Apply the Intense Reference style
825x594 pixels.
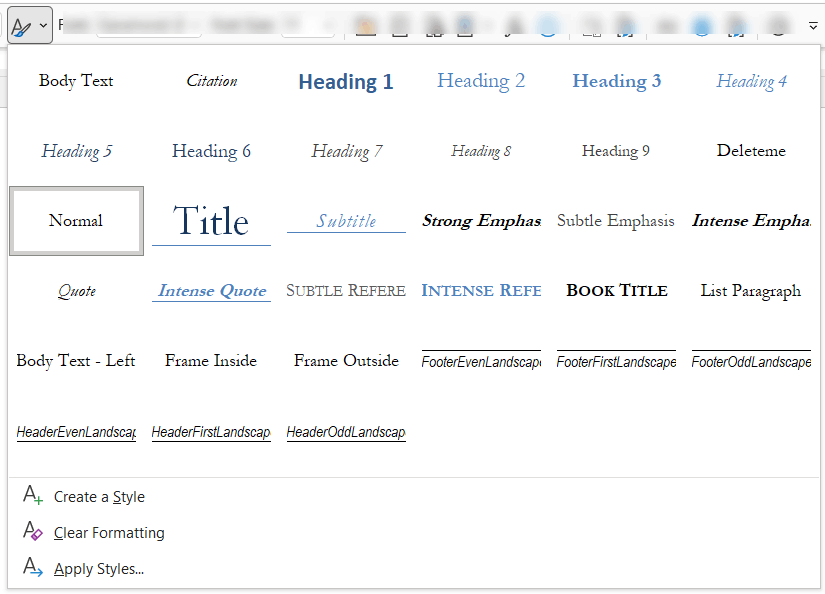tap(481, 291)
